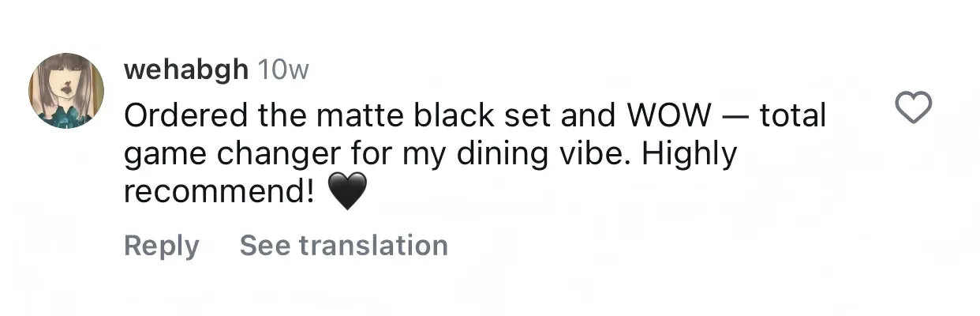Like the comment with the heart icon
Viewport: 980px width, 316px height.
[915, 107]
